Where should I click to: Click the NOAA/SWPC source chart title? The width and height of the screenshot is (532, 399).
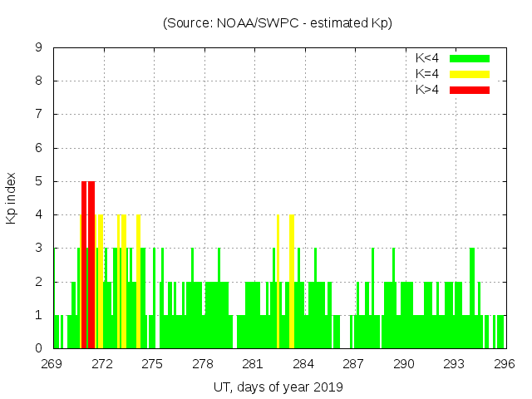[x=278, y=23]
